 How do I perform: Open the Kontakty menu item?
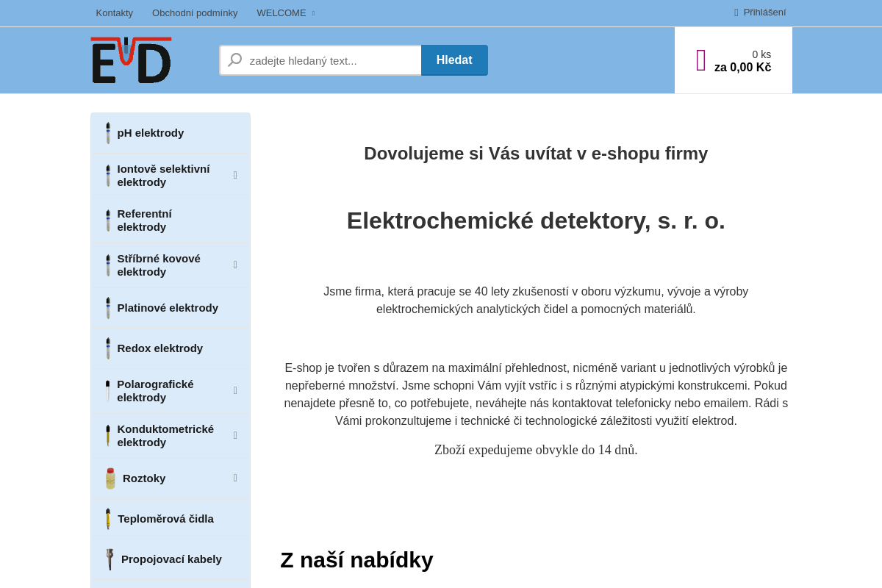click(x=114, y=12)
